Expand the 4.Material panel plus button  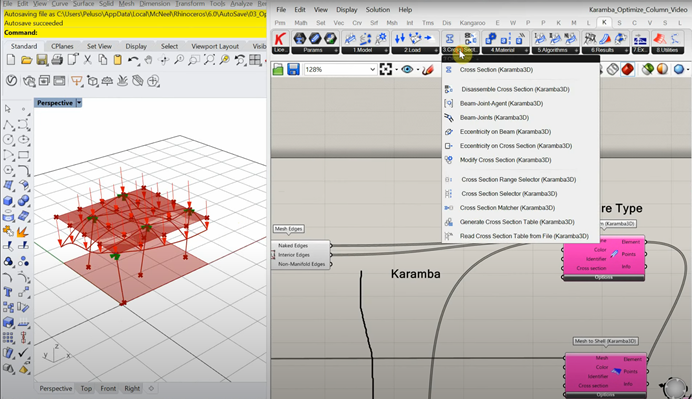[x=526, y=50]
